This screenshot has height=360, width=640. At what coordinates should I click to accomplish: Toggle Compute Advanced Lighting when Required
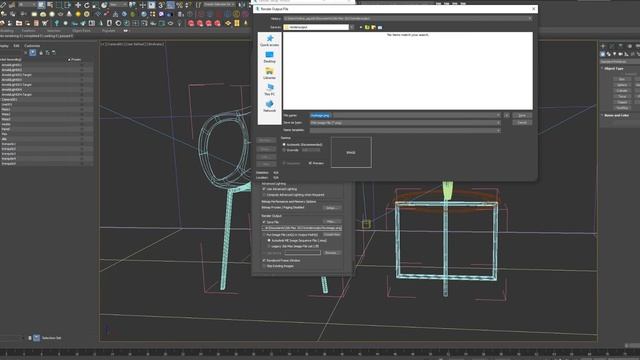(264, 195)
